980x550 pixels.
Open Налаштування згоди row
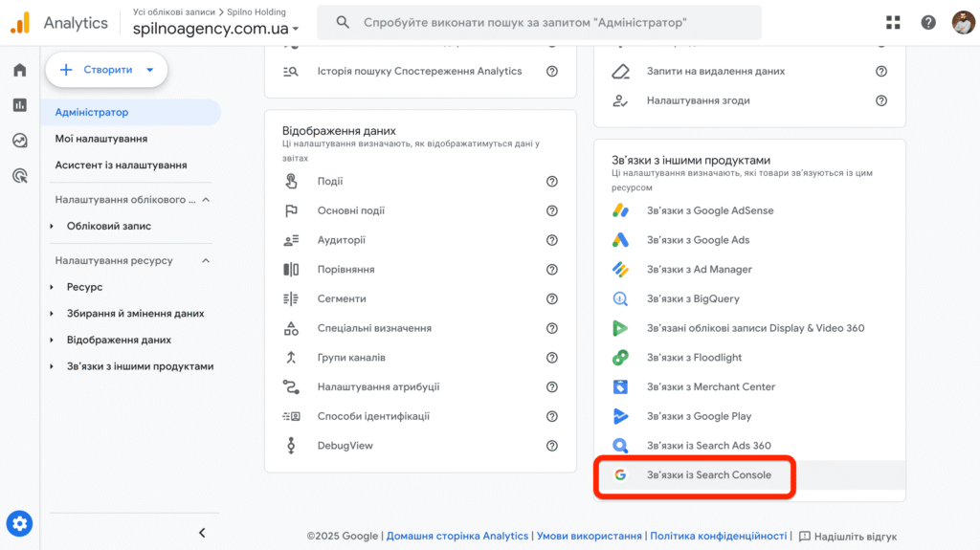(x=749, y=100)
